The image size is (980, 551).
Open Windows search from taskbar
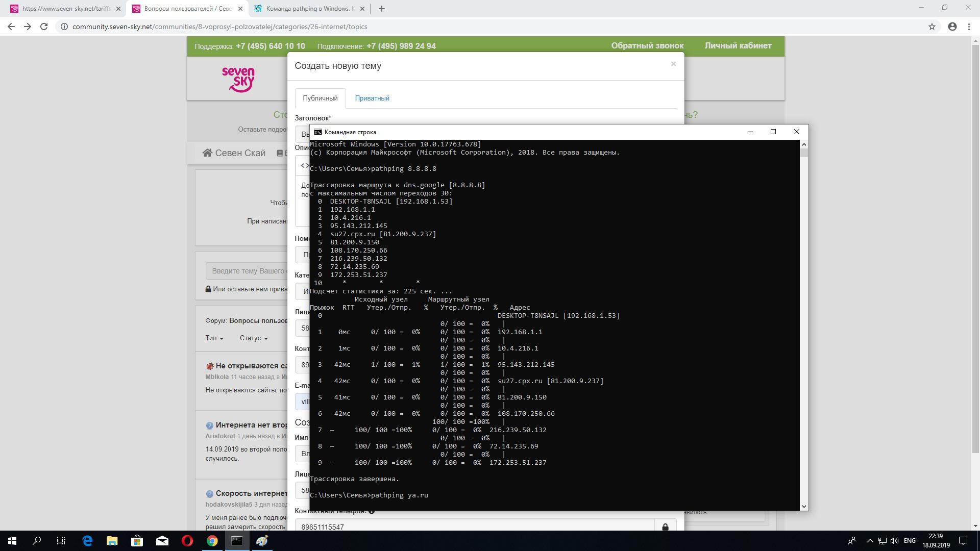tap(37, 541)
